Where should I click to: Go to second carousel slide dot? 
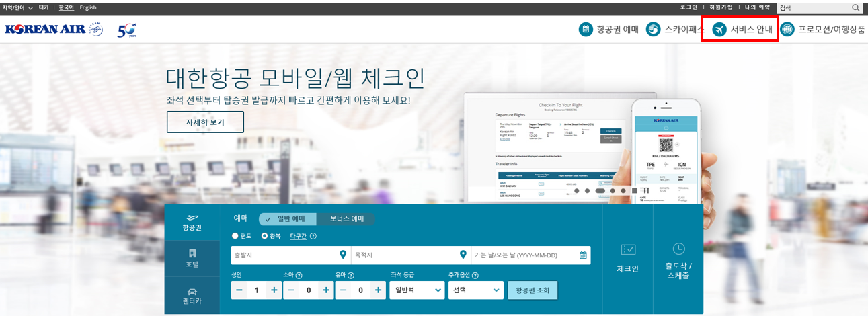pyautogui.click(x=587, y=191)
